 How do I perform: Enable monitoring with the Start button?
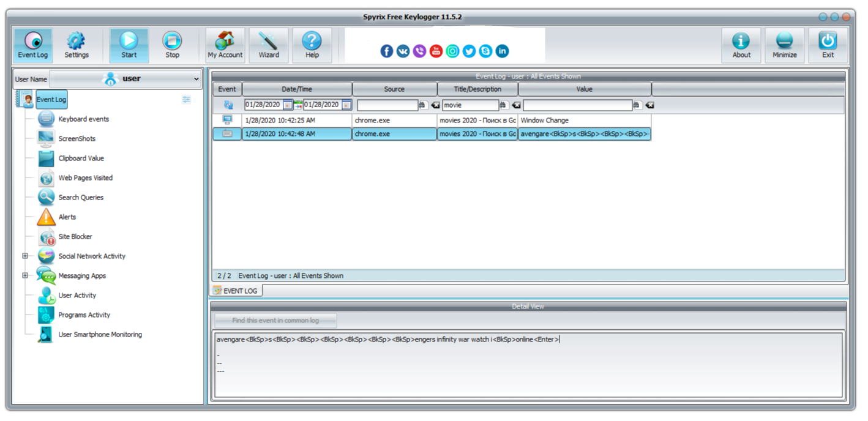pyautogui.click(x=129, y=45)
